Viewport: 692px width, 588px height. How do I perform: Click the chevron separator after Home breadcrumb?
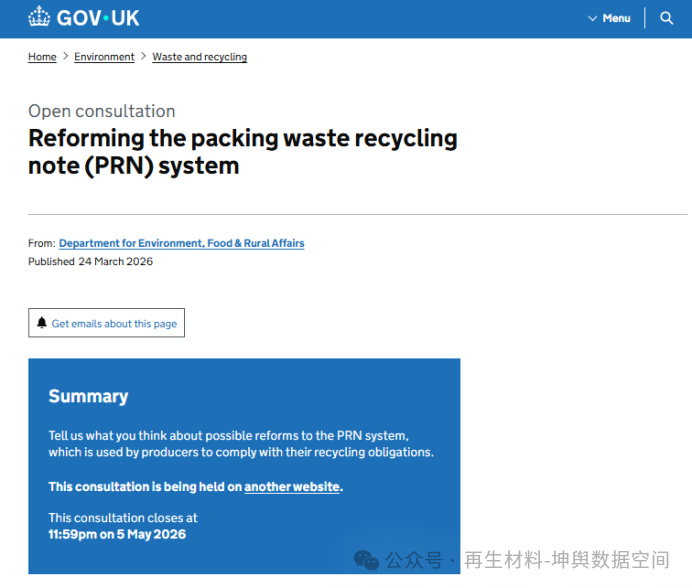pos(66,57)
